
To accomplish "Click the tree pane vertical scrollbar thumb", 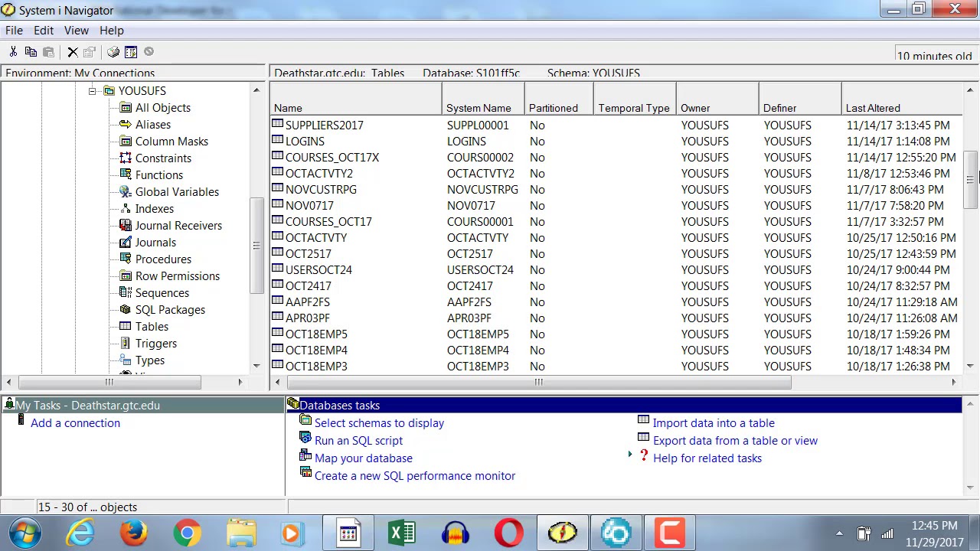I will coord(256,245).
